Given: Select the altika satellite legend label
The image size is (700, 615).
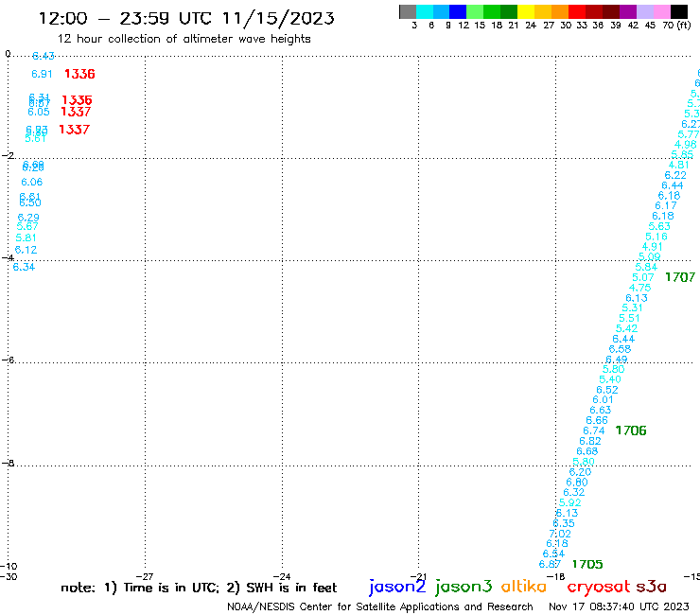Looking at the screenshot, I should coord(524,587).
